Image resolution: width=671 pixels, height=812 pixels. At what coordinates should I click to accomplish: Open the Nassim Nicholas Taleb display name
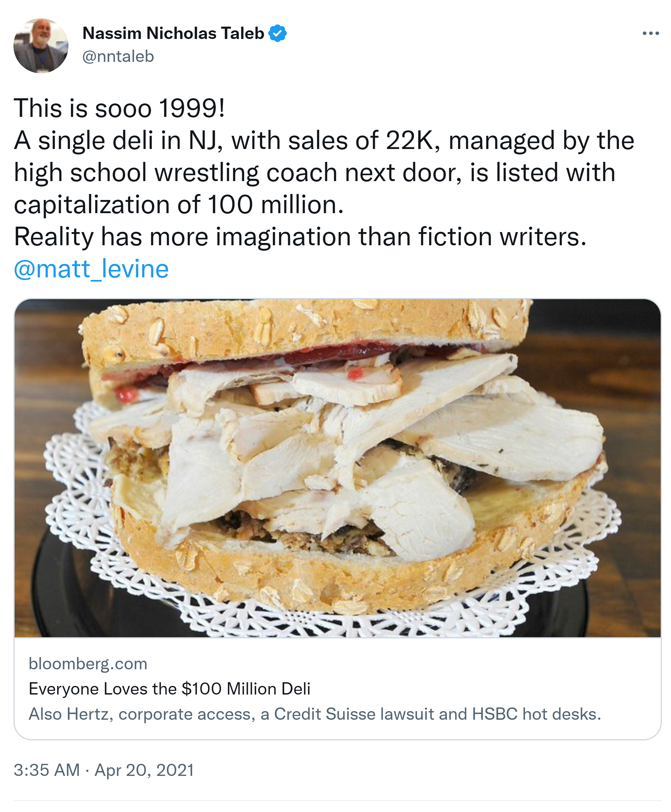[173, 33]
